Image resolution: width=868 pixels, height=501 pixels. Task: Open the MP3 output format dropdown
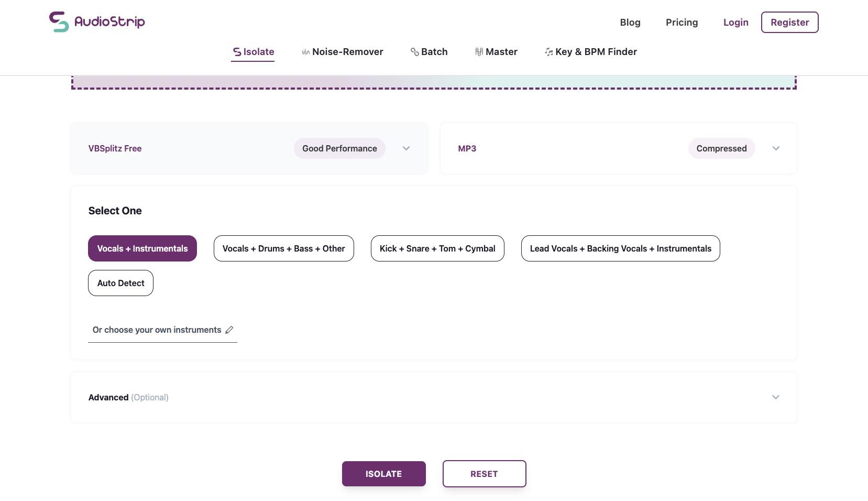tap(776, 148)
